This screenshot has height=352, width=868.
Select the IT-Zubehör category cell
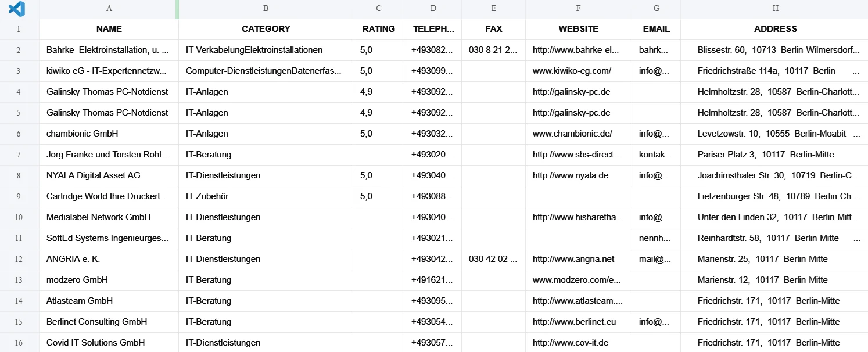266,196
